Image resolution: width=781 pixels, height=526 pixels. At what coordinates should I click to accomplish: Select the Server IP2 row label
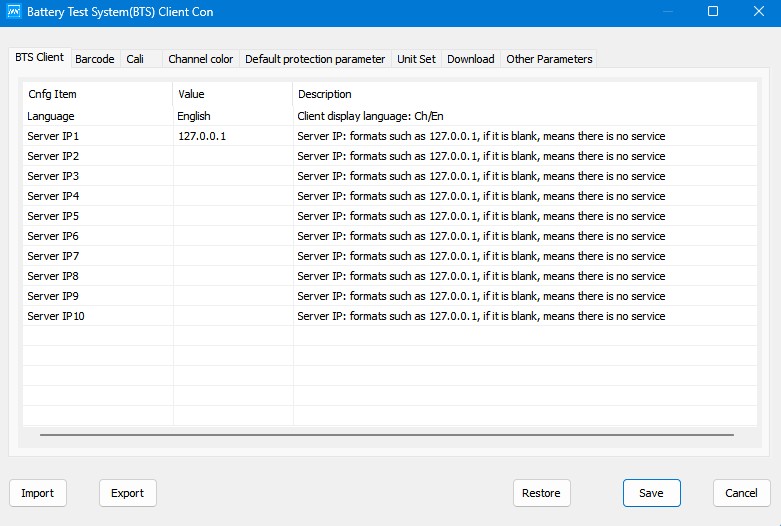click(x=53, y=156)
